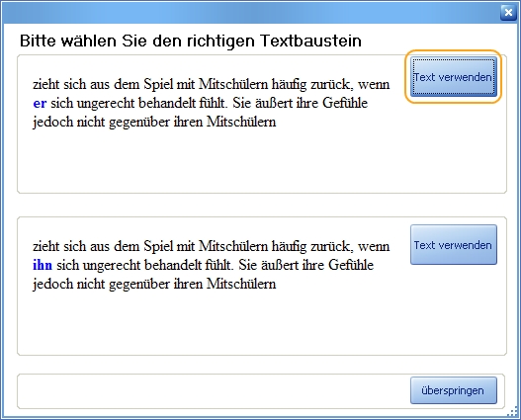
Task: Click the second option's paragraph text
Action: point(211,265)
